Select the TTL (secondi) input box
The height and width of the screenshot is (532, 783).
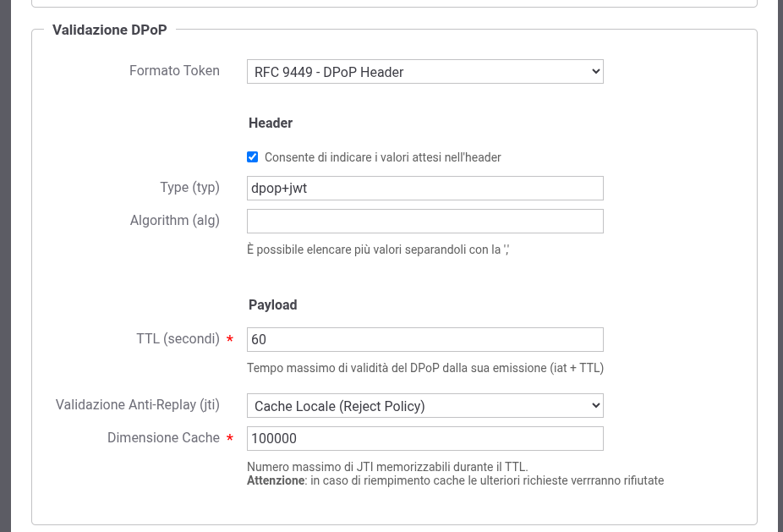(424, 339)
